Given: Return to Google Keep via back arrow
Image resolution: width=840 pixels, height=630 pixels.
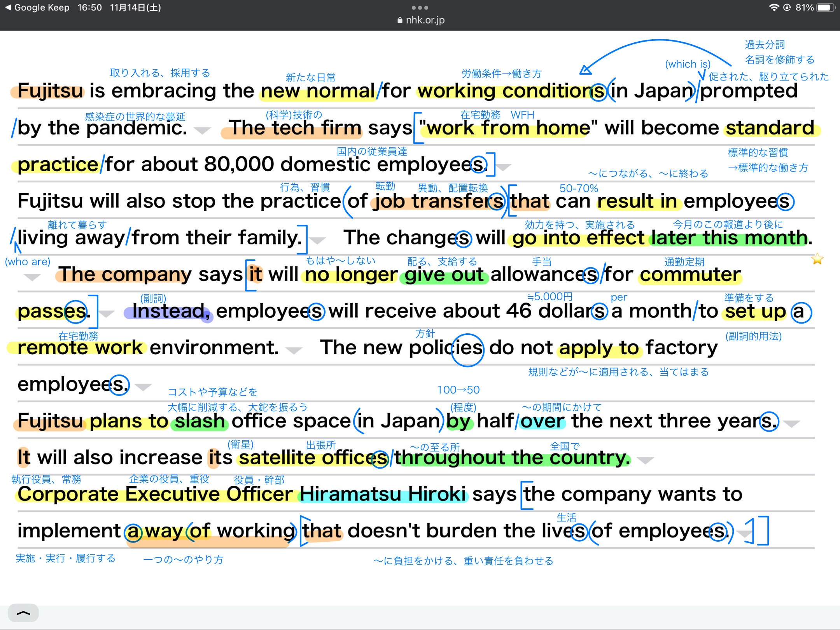Looking at the screenshot, I should [37, 7].
